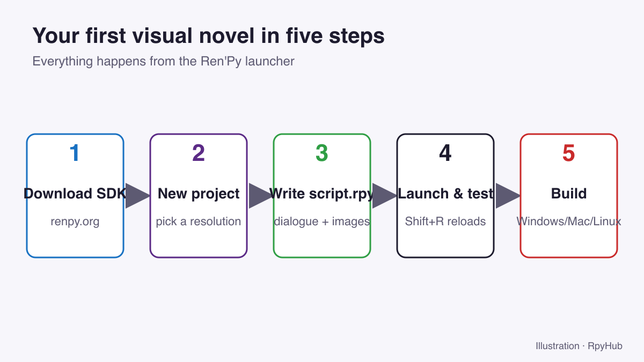Click the 'Your first visual novel in five steps' title
Screen dimensions: 644x362
pos(208,36)
